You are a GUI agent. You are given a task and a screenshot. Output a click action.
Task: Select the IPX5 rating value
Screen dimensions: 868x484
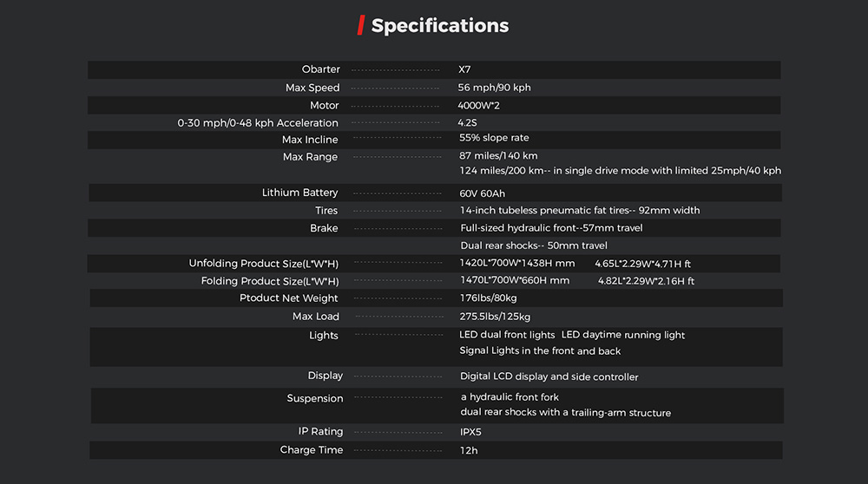470,432
